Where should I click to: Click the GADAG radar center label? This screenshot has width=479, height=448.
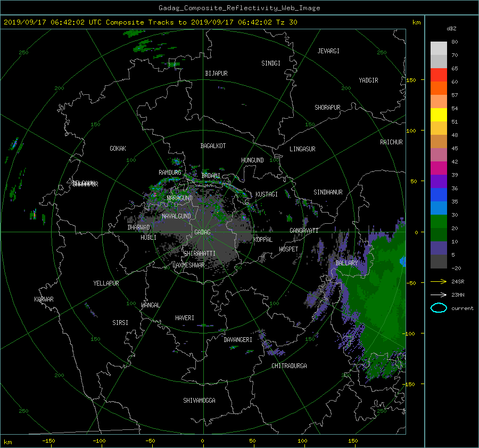202,232
